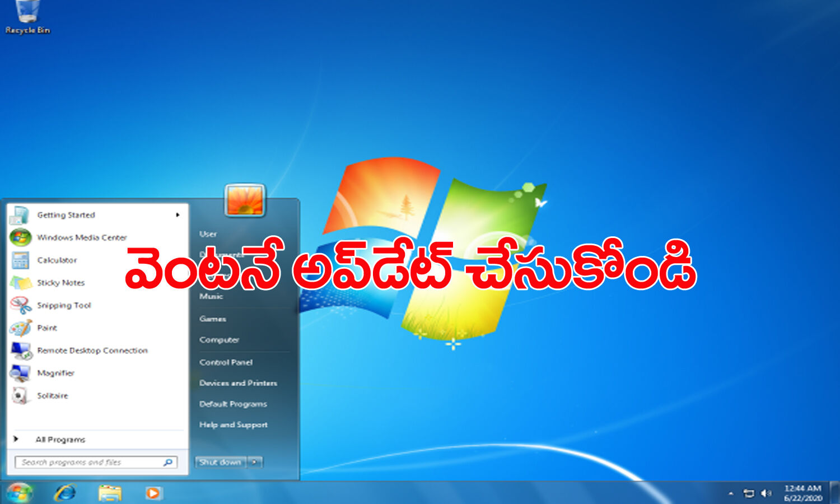Open Control Panel from Start menu
This screenshot has height=504, width=840.
coord(226,362)
